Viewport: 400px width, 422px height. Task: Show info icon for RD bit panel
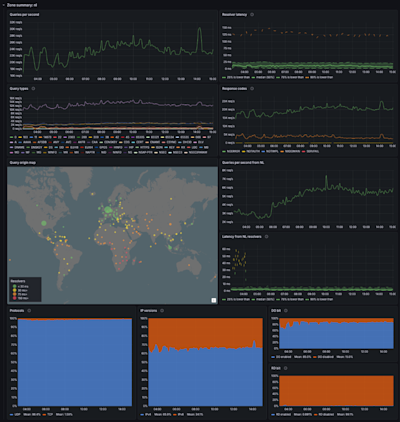286,368
